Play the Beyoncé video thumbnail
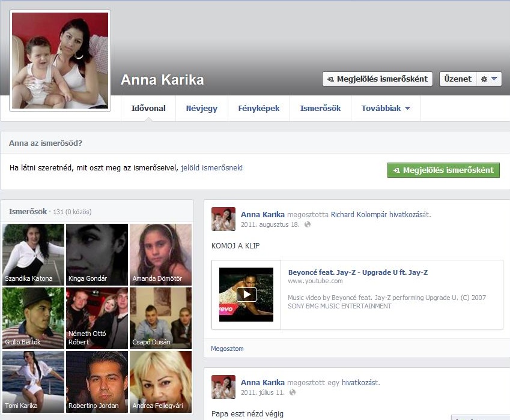The width and height of the screenshot is (510, 420). (x=246, y=295)
